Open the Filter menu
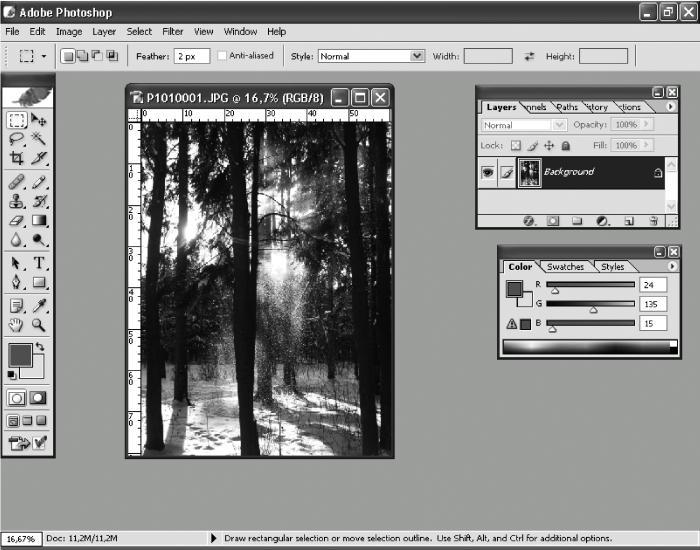 tap(172, 32)
